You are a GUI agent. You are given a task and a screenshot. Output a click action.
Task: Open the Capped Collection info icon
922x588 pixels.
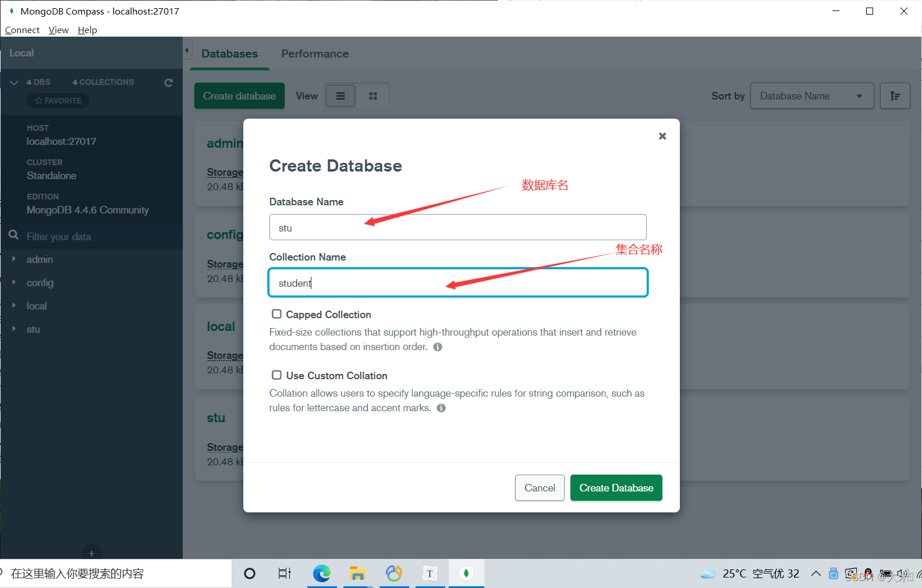(438, 347)
